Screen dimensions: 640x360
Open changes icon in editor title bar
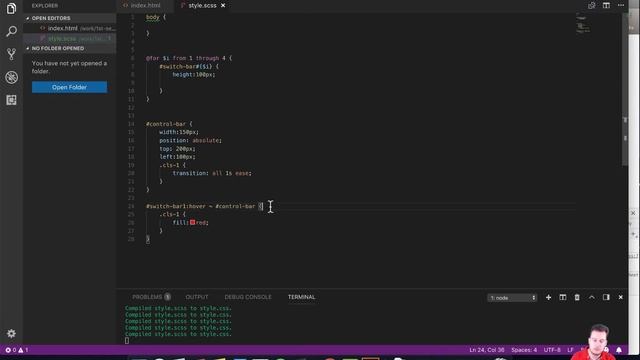pyautogui.click(x=591, y=5)
